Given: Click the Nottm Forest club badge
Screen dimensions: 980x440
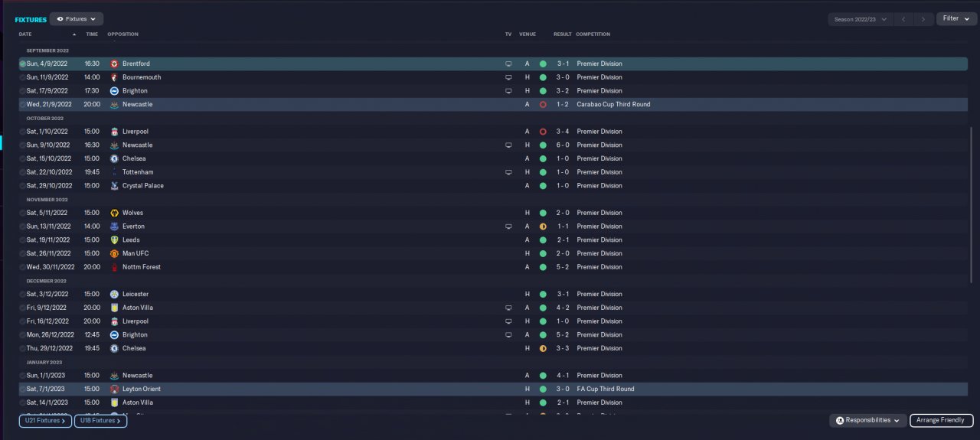Looking at the screenshot, I should click(114, 267).
